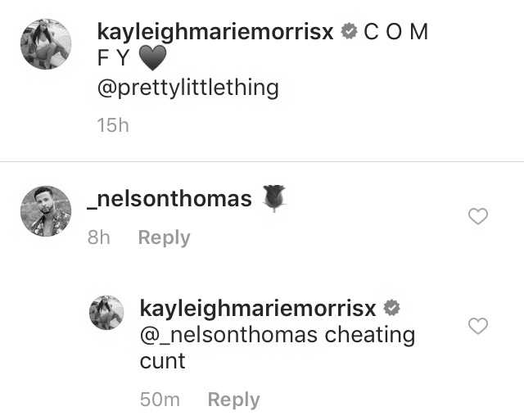Click kayleighmariemorrisx username in caption
The height and width of the screenshot is (420, 524).
pos(215,33)
